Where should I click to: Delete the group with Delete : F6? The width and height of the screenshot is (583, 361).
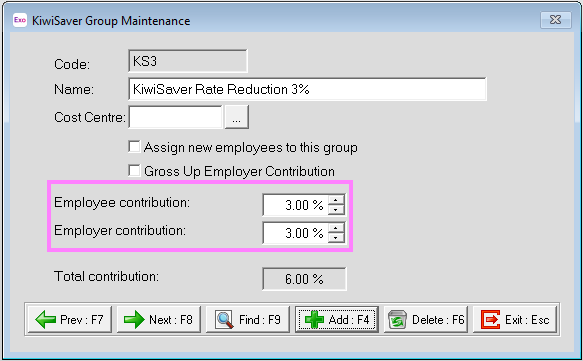point(426,319)
